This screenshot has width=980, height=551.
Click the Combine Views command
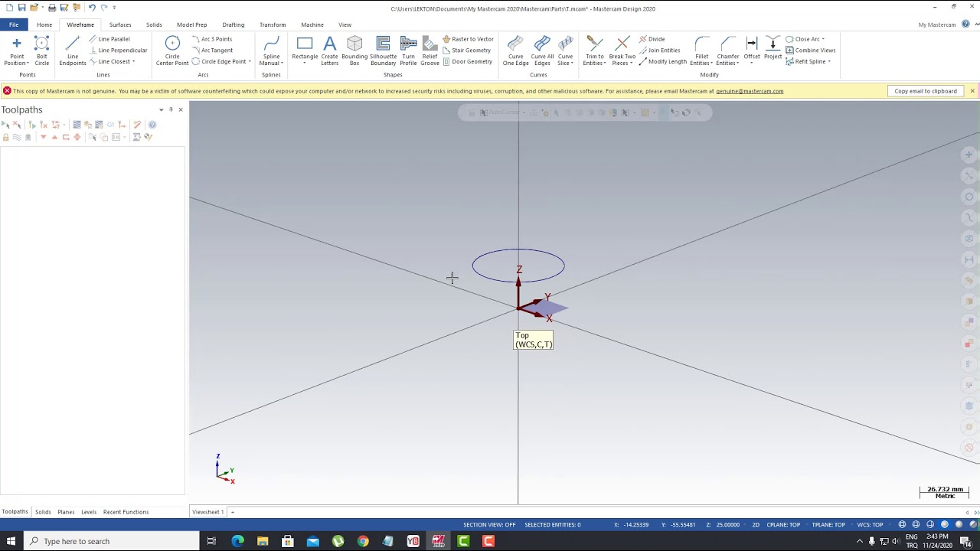click(x=811, y=51)
